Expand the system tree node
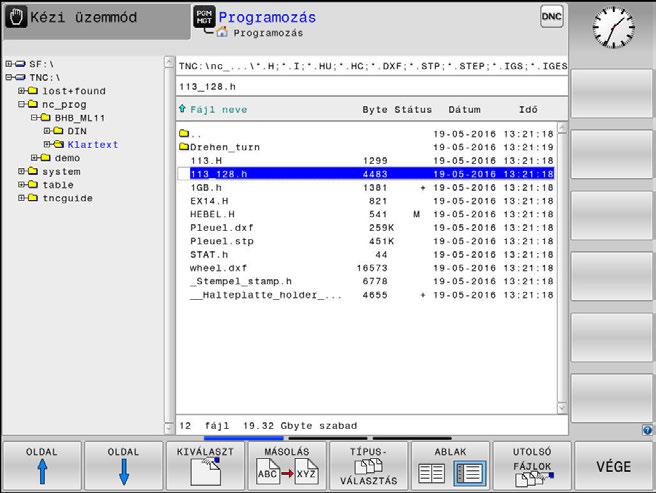This screenshot has height=493, width=656. pos(21,171)
